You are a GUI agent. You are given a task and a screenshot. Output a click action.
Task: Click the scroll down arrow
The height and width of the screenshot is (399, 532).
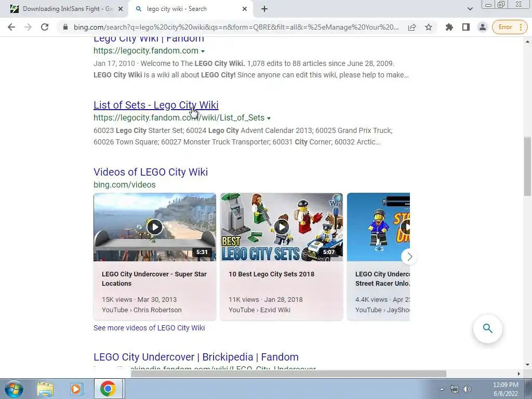[527, 365]
